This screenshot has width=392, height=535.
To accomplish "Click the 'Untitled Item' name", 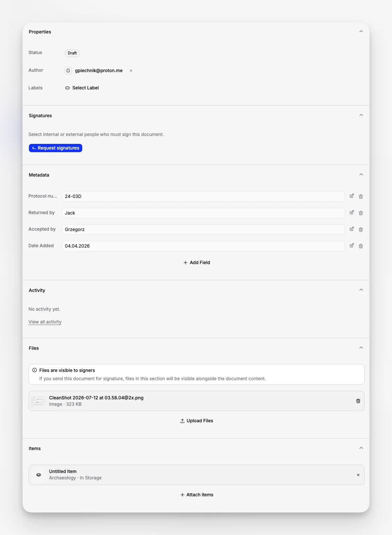I will (63, 472).
